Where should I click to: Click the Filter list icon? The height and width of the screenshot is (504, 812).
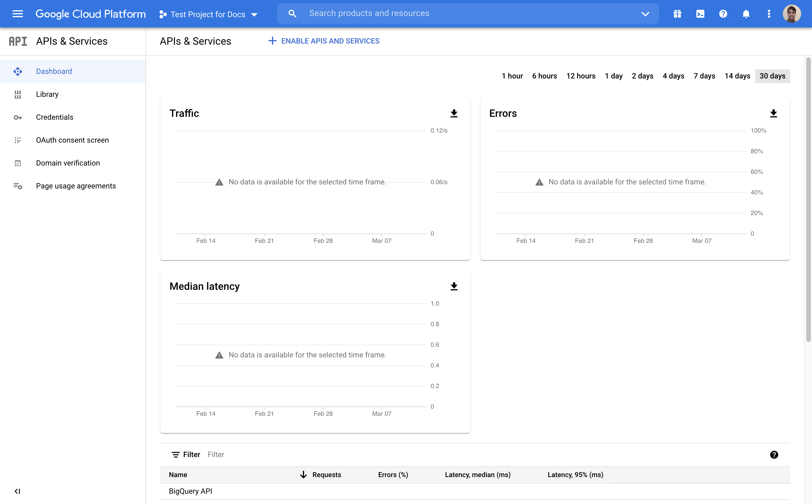click(x=176, y=455)
